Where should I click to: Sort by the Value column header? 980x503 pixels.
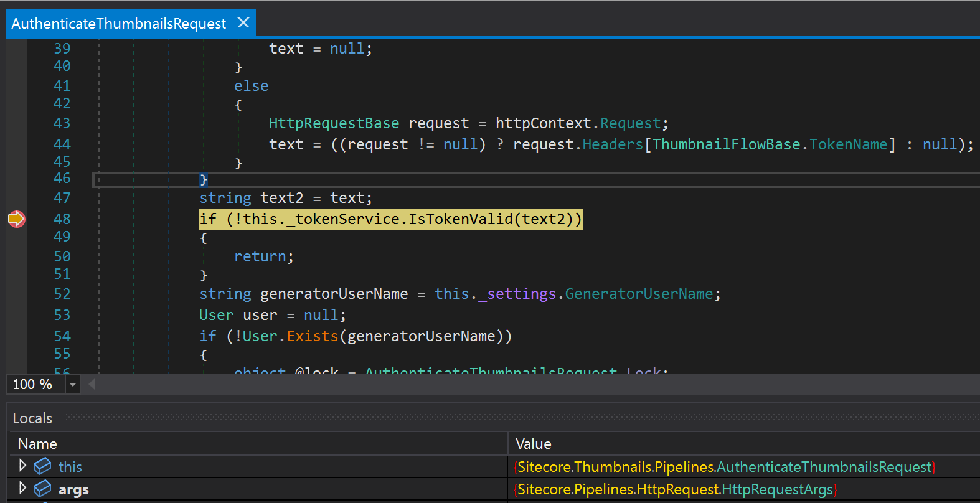pos(533,444)
